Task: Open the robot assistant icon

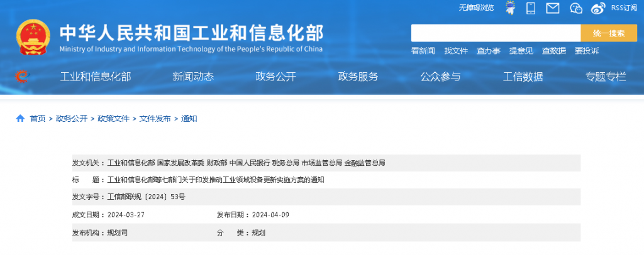Action: (510, 8)
